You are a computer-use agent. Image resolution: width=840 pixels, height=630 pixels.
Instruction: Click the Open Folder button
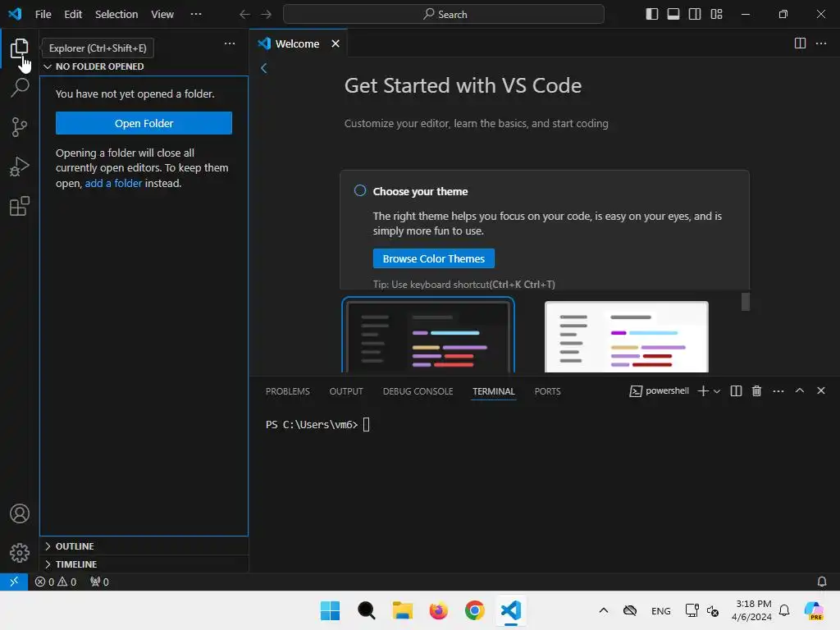coord(144,123)
